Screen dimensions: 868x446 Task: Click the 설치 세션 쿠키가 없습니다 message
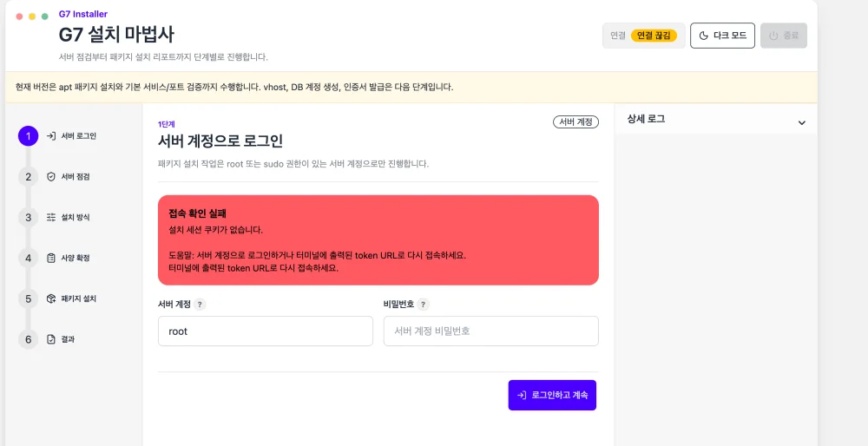click(x=215, y=229)
